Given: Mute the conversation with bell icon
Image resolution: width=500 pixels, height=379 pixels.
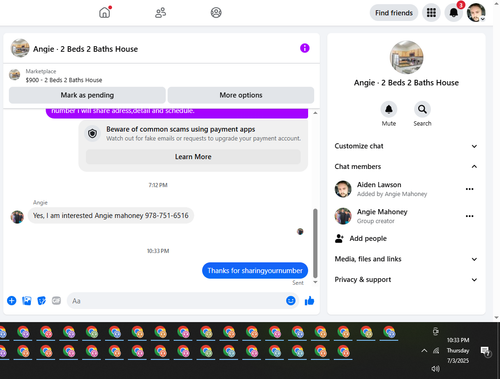Looking at the screenshot, I should (389, 109).
